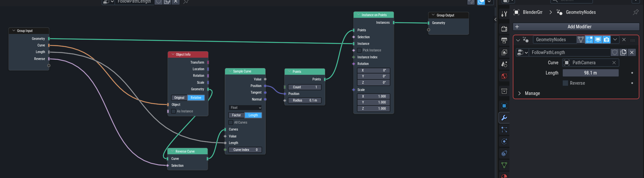Toggle modifier on cage display
Image resolution: width=644 pixels, height=178 pixels.
coord(581,40)
